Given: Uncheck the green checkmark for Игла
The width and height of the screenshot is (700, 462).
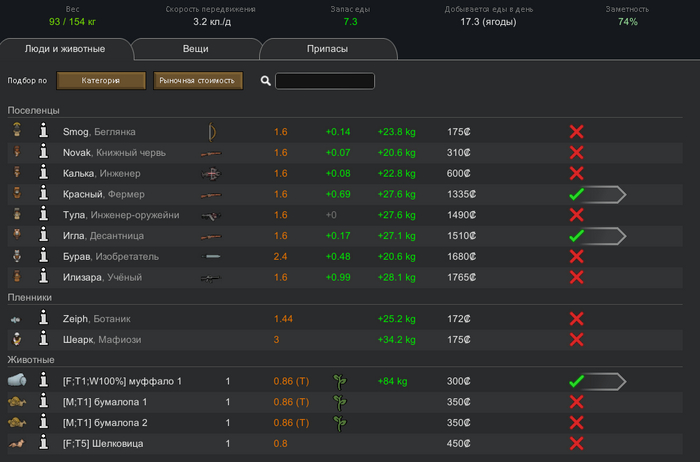Looking at the screenshot, I should pyautogui.click(x=575, y=236).
